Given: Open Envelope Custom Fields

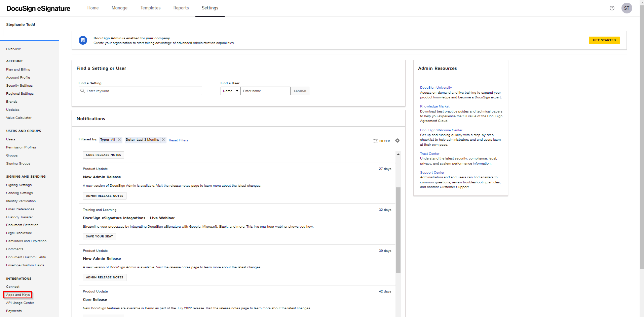Looking at the screenshot, I should [x=25, y=265].
